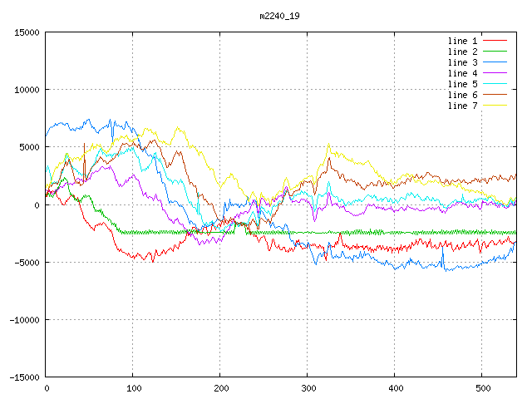
Task: Click the x-axis label 500
Action: point(483,388)
